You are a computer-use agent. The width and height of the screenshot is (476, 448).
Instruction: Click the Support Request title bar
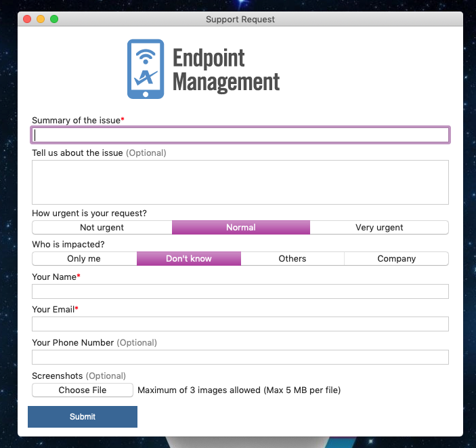coord(240,19)
